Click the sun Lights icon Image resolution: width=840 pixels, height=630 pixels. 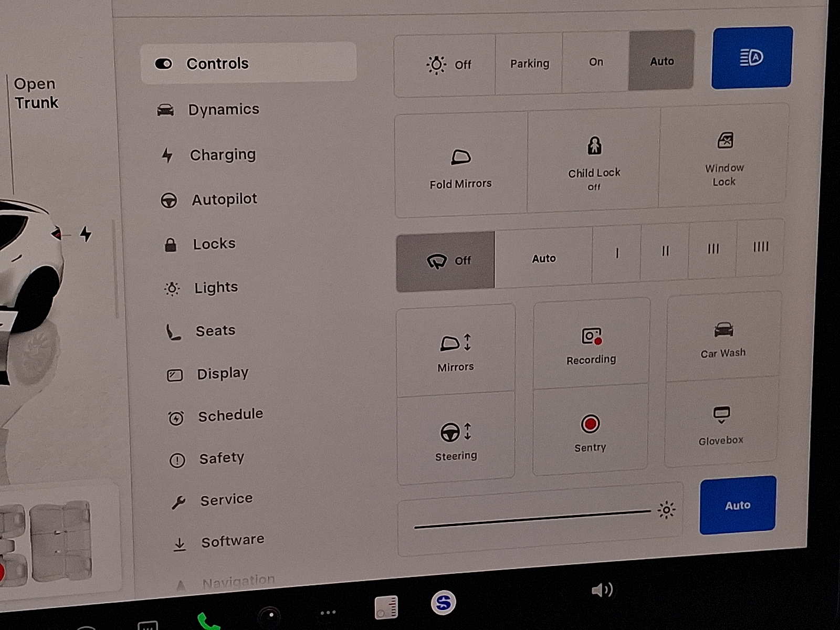(172, 289)
